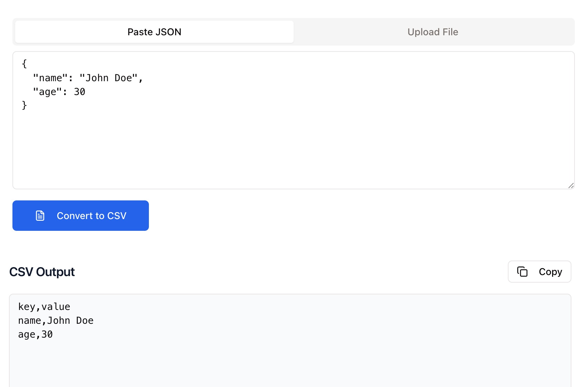The height and width of the screenshot is (387, 588).
Task: Select the line reading name,John Doe
Action: click(x=56, y=320)
